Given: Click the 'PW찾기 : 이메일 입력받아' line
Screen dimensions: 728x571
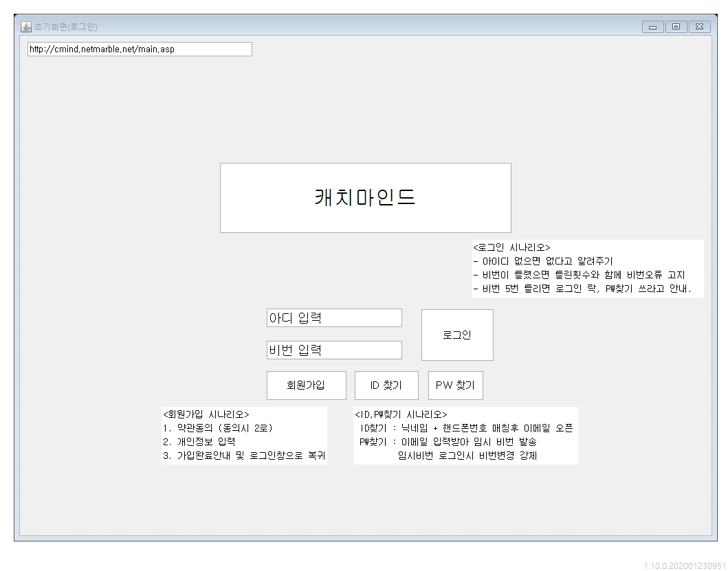Looking at the screenshot, I should (x=448, y=442).
